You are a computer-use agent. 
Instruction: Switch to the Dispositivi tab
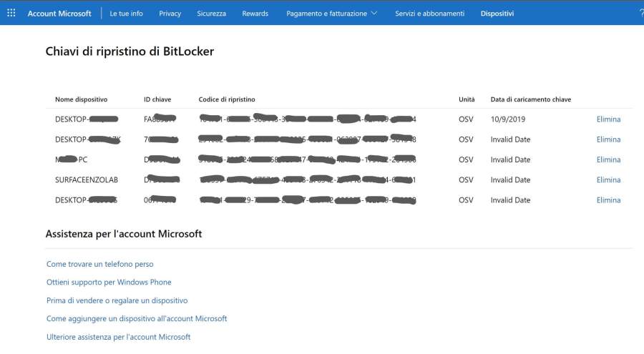click(497, 14)
